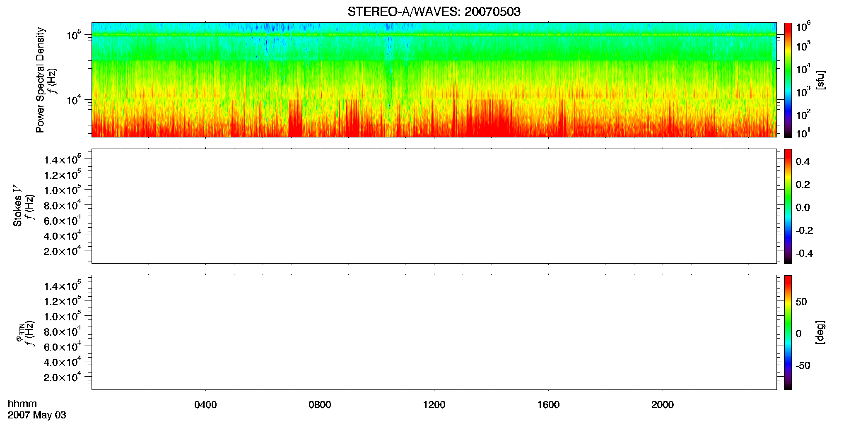Click the empty phi RTN plot panel

point(434,332)
